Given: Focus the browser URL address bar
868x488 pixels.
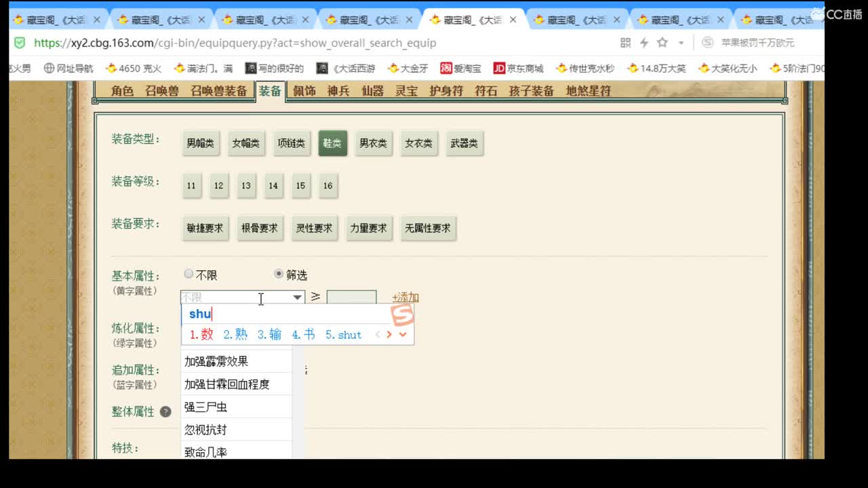Looking at the screenshot, I should point(319,43).
